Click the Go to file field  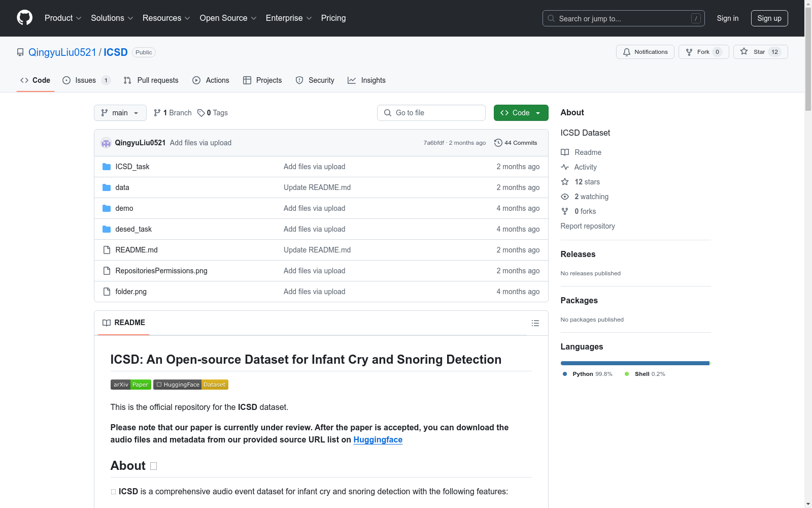coord(431,113)
